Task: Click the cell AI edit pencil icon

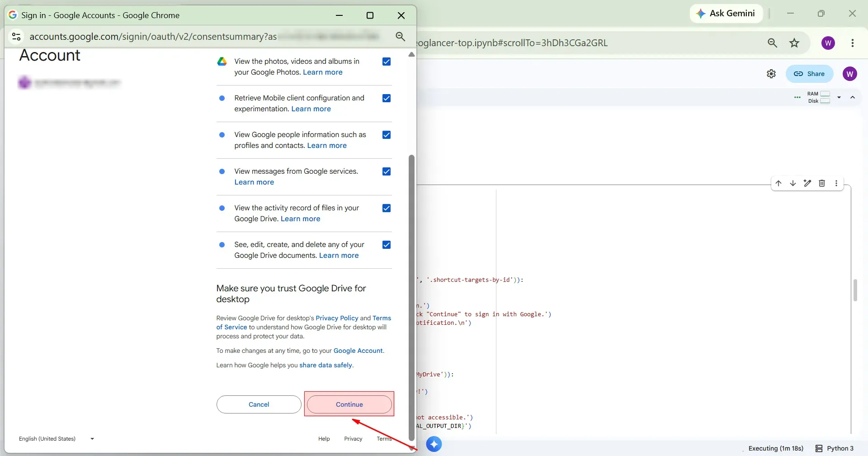Action: tap(807, 183)
